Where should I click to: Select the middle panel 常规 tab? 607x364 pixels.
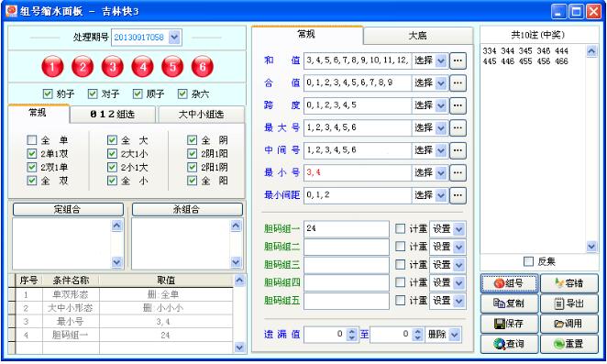tap(306, 35)
